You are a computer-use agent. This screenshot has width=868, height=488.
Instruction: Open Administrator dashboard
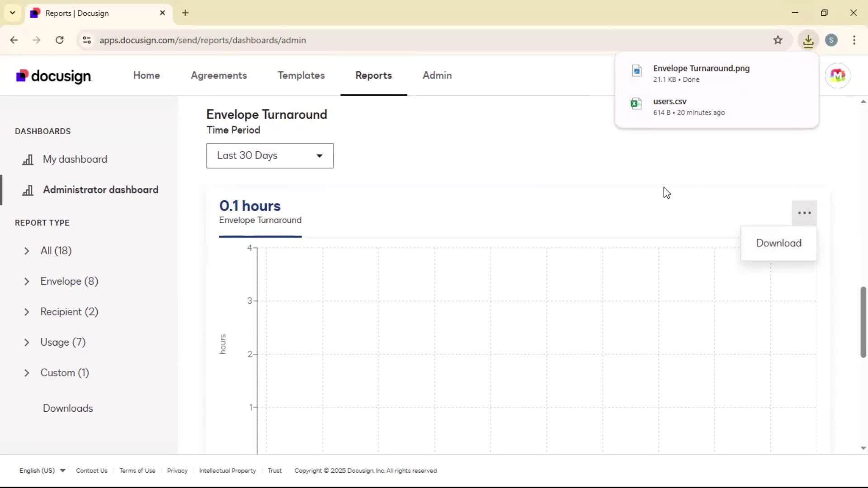101,190
